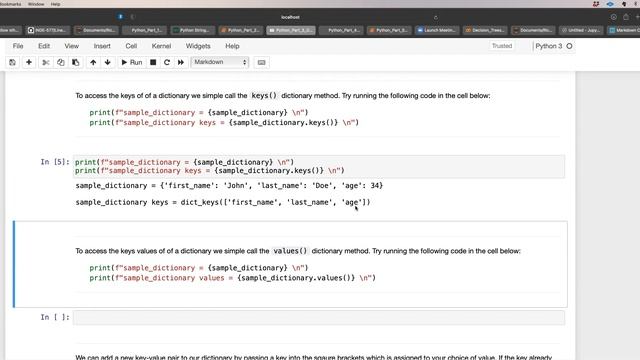Click the Trusted notebook indicator
Screen dimensions: 640x360
tap(502, 46)
